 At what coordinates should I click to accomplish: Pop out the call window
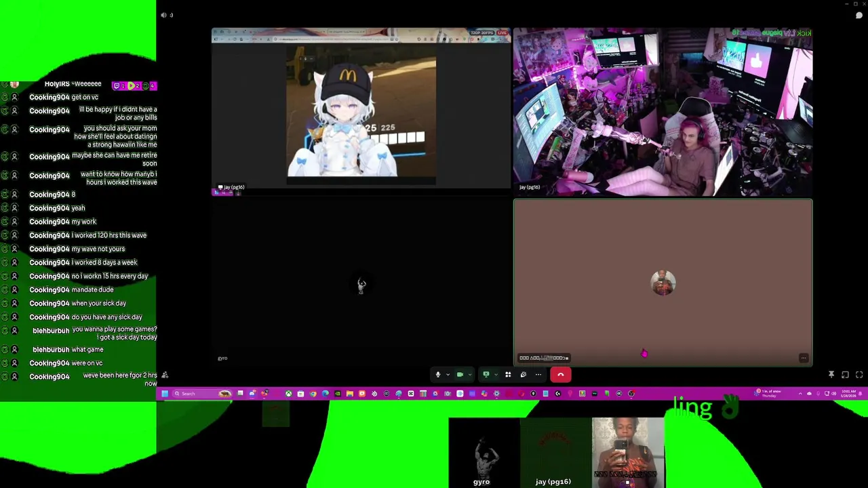point(845,375)
